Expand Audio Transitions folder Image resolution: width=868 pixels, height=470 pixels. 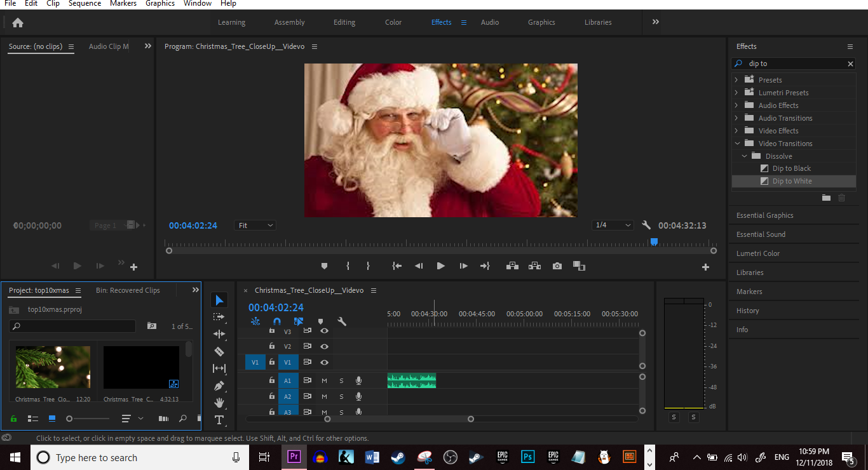tap(736, 118)
